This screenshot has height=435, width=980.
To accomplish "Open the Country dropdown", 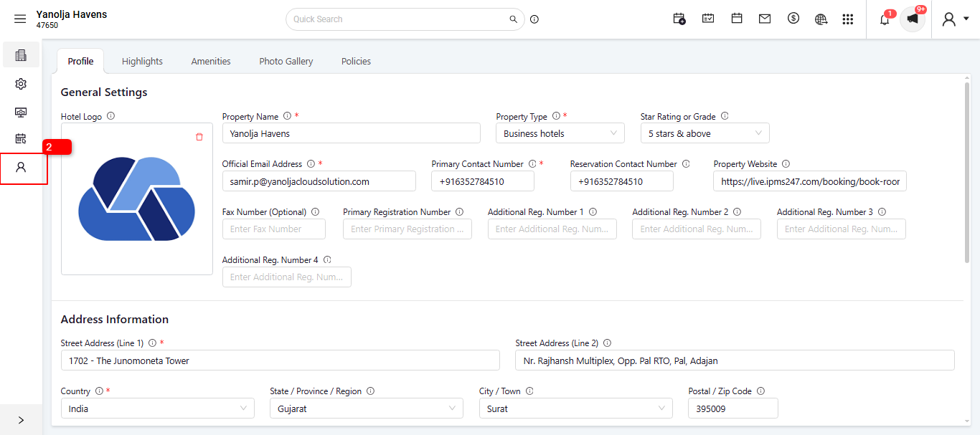I will [158, 408].
